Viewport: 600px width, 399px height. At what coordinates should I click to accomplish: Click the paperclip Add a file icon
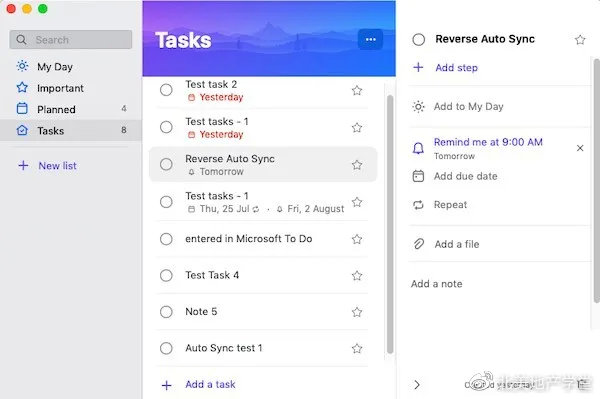tap(419, 244)
